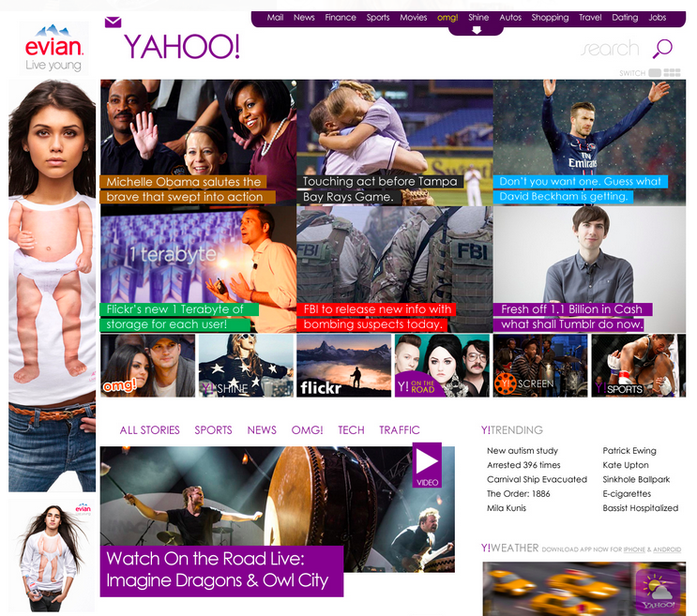Open Movies in top navigation
This screenshot has height=616, width=697.
click(x=414, y=18)
